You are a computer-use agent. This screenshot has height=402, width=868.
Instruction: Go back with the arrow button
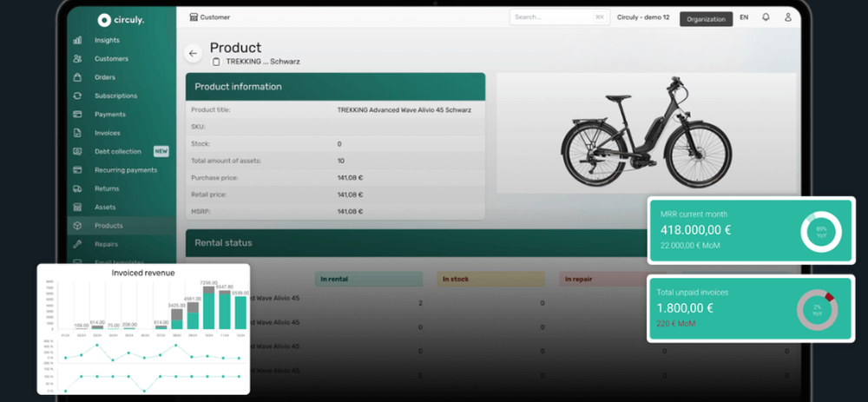(x=193, y=53)
